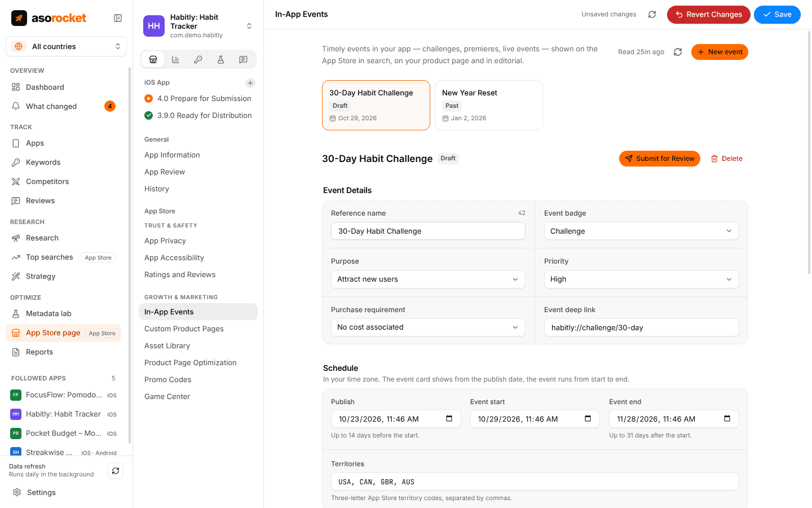812x508 pixels.
Task: Select the message reviews tab icon
Action: click(243, 59)
